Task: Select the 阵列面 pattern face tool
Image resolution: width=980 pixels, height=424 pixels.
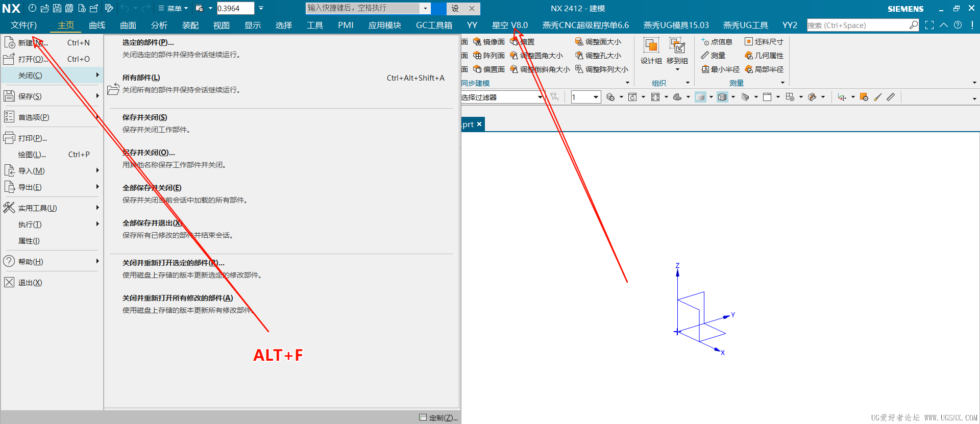Action: [x=488, y=56]
